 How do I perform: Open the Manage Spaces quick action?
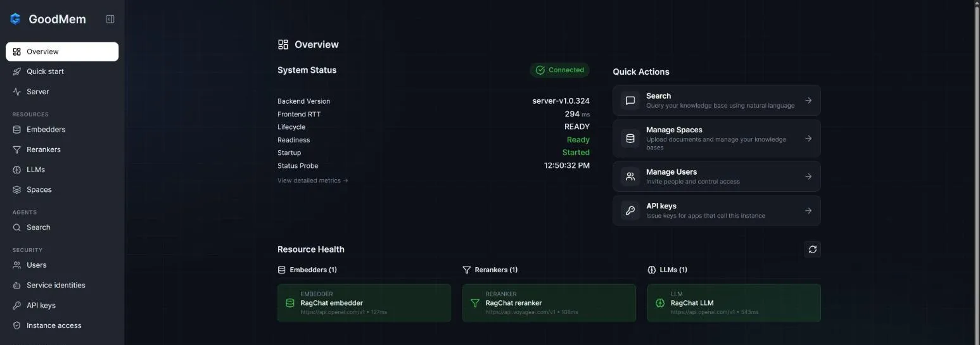click(716, 138)
